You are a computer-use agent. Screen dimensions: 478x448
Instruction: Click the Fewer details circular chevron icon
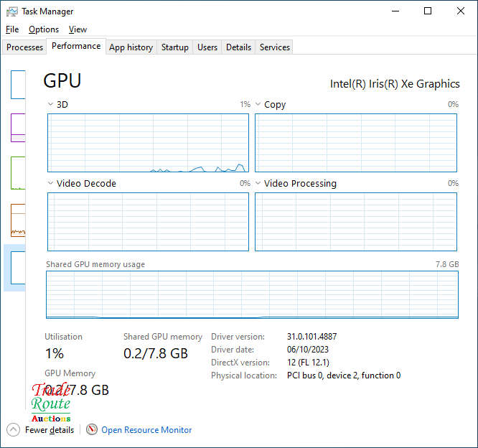[x=14, y=430]
